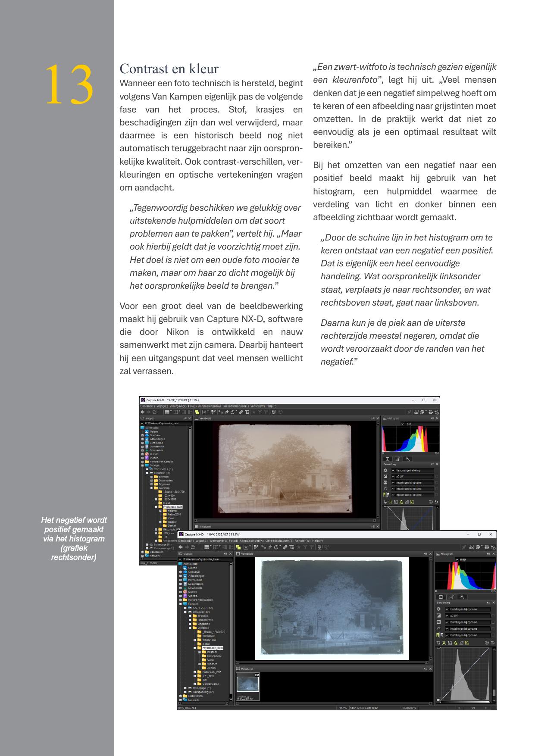The width and height of the screenshot is (535, 756).
Task: Click the yellow-green adjustment icon in the front window icon row
Action: (x=467, y=643)
